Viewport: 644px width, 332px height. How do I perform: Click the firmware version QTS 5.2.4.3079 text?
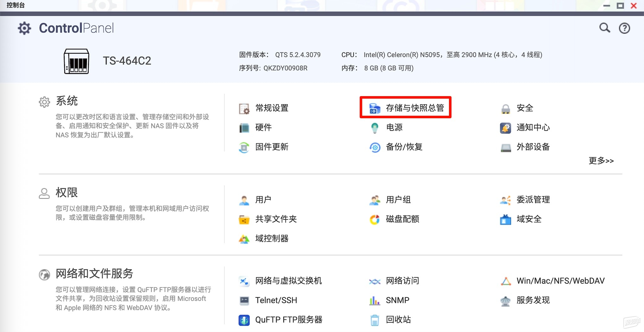(x=298, y=55)
